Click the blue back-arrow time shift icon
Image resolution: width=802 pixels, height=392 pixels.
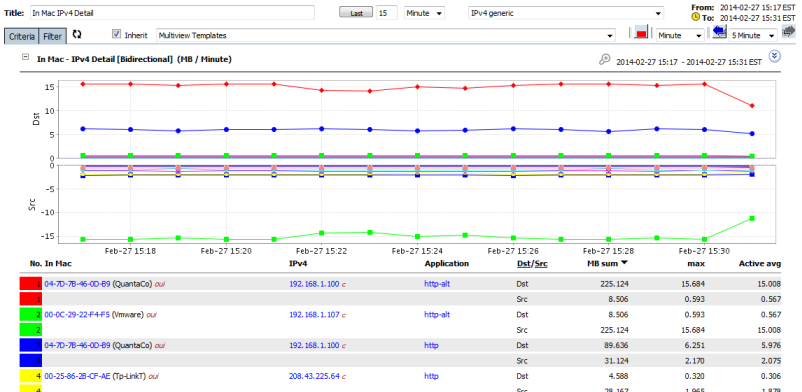[720, 33]
